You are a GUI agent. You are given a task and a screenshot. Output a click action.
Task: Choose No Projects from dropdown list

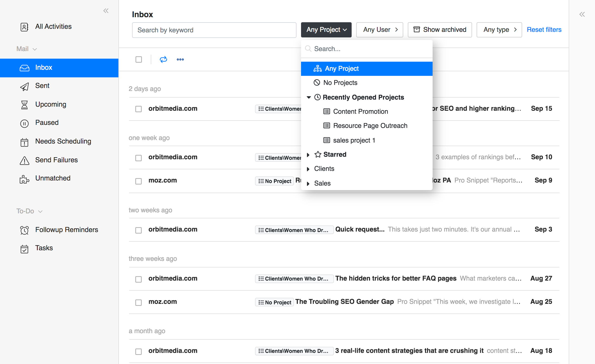tap(340, 83)
